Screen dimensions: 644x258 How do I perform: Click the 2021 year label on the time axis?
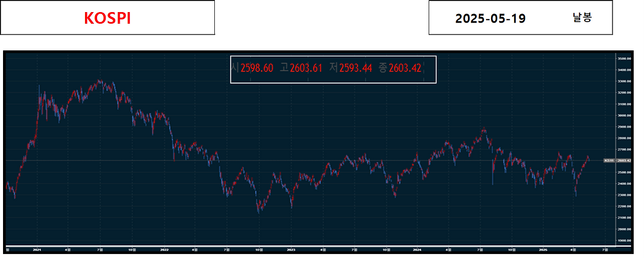[x=36, y=249]
